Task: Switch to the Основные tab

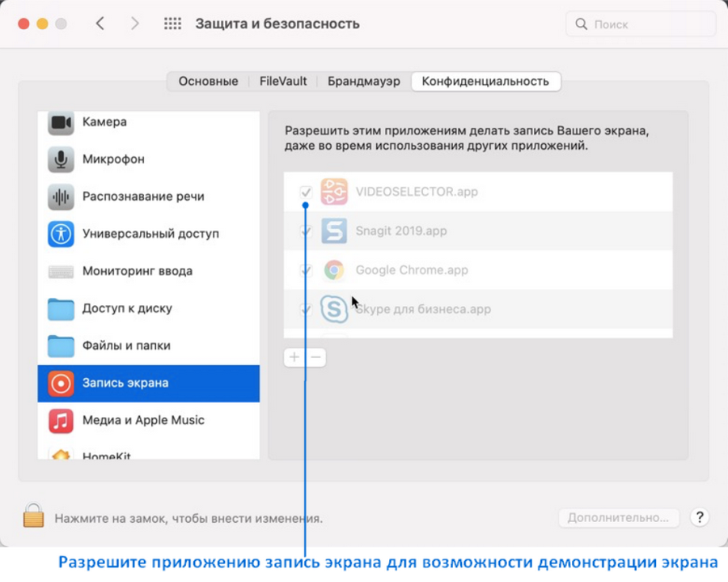Action: pyautogui.click(x=208, y=81)
